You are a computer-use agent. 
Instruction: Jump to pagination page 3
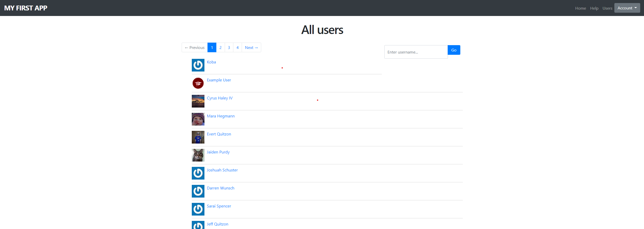click(229, 48)
